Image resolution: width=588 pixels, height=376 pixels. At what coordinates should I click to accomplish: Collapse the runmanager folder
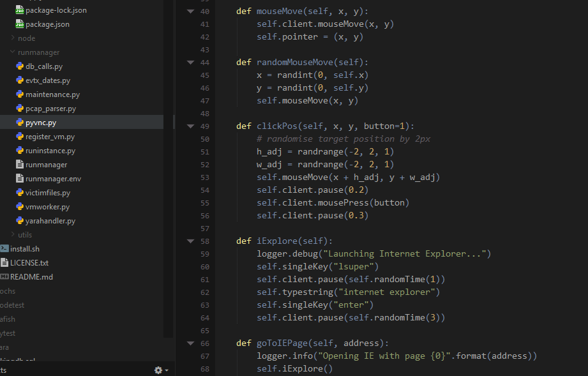coord(13,52)
